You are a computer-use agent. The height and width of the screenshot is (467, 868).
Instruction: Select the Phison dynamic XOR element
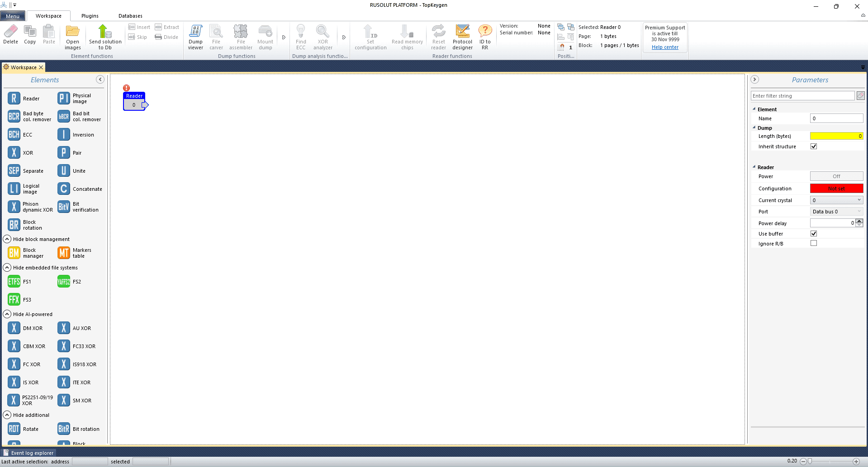pos(14,207)
